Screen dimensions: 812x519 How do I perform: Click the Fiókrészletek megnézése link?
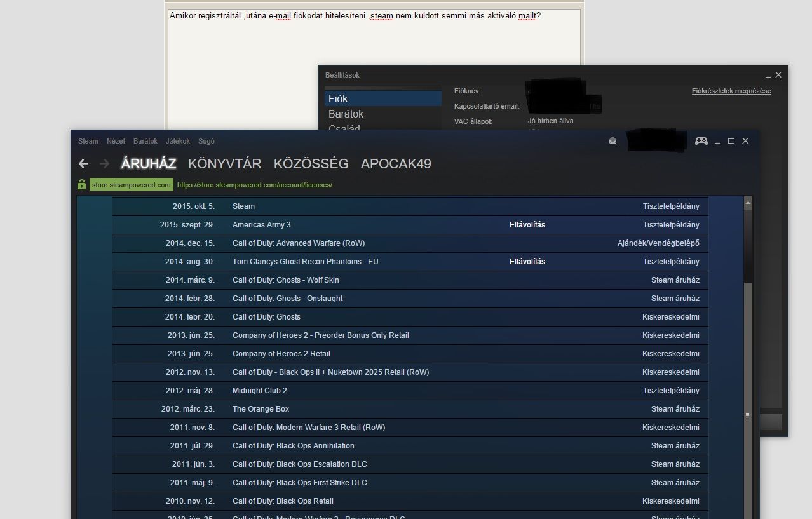(731, 91)
